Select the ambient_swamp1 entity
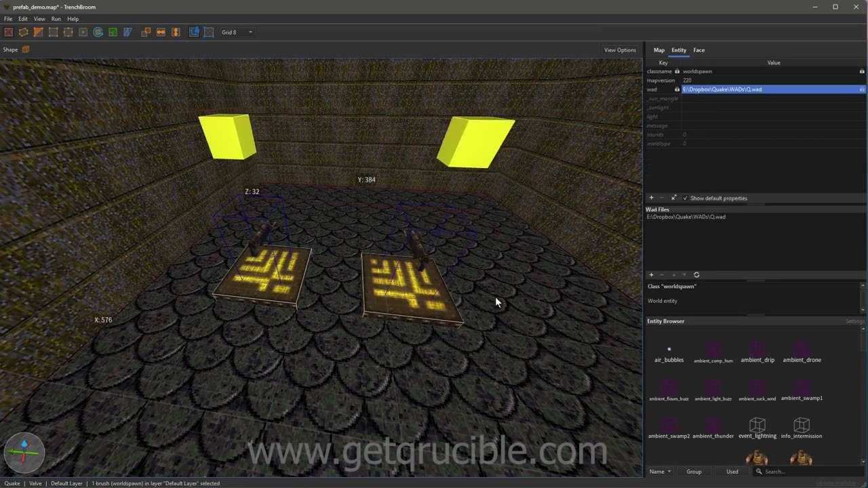Viewport: 868px width, 488px height. pos(802,390)
